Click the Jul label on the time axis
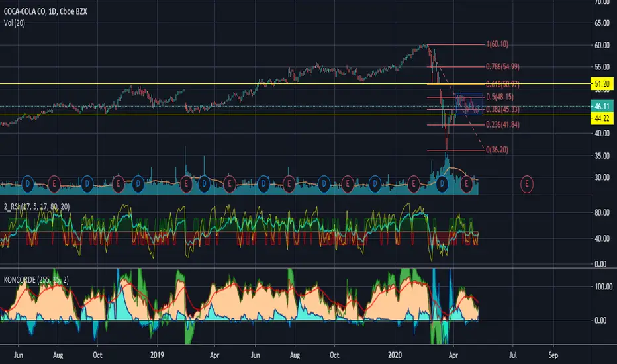The width and height of the screenshot is (617, 364). pos(512,355)
